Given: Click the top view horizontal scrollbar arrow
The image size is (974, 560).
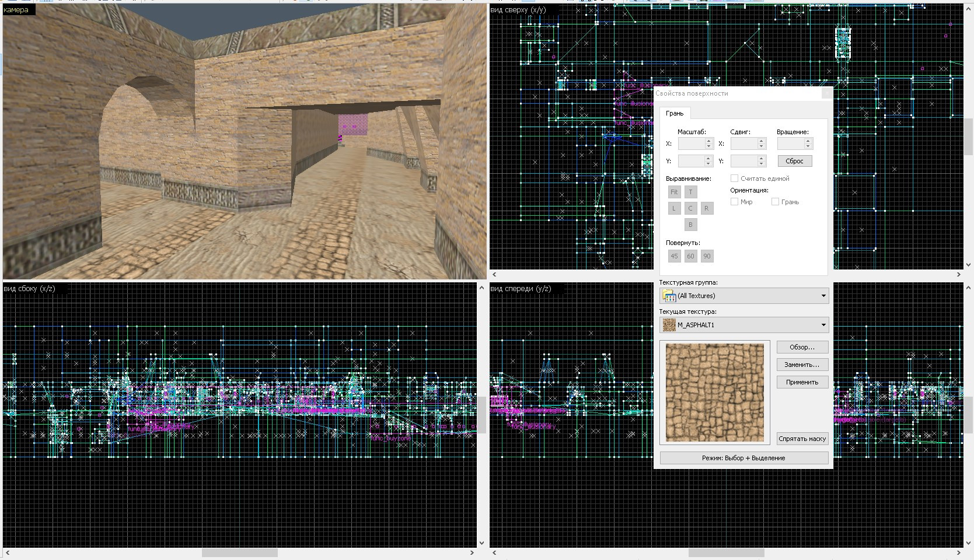Looking at the screenshot, I should click(494, 273).
